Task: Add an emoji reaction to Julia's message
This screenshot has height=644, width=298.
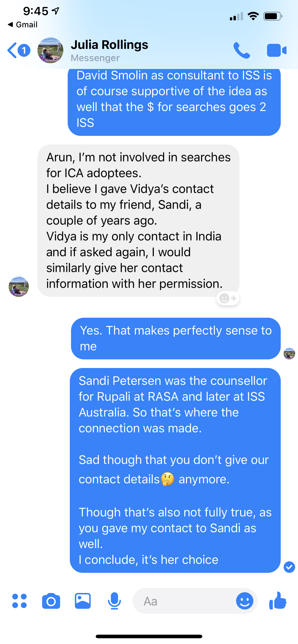Action: [x=228, y=298]
